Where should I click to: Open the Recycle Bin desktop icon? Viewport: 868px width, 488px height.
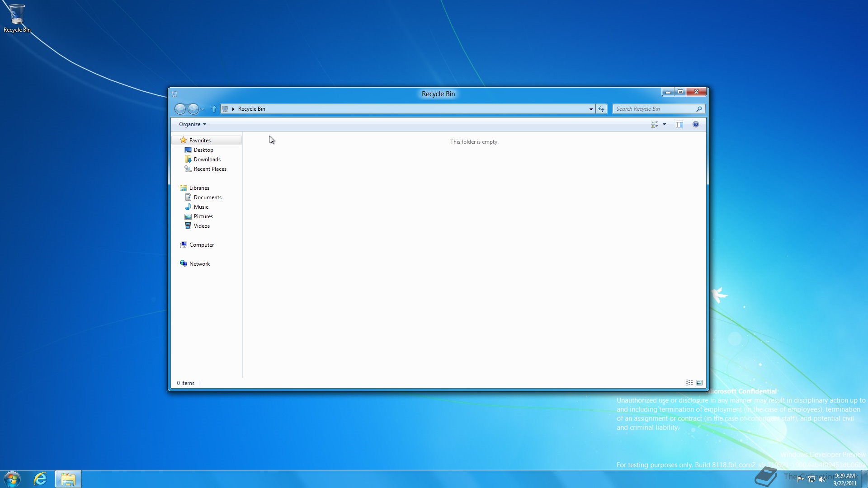(17, 14)
